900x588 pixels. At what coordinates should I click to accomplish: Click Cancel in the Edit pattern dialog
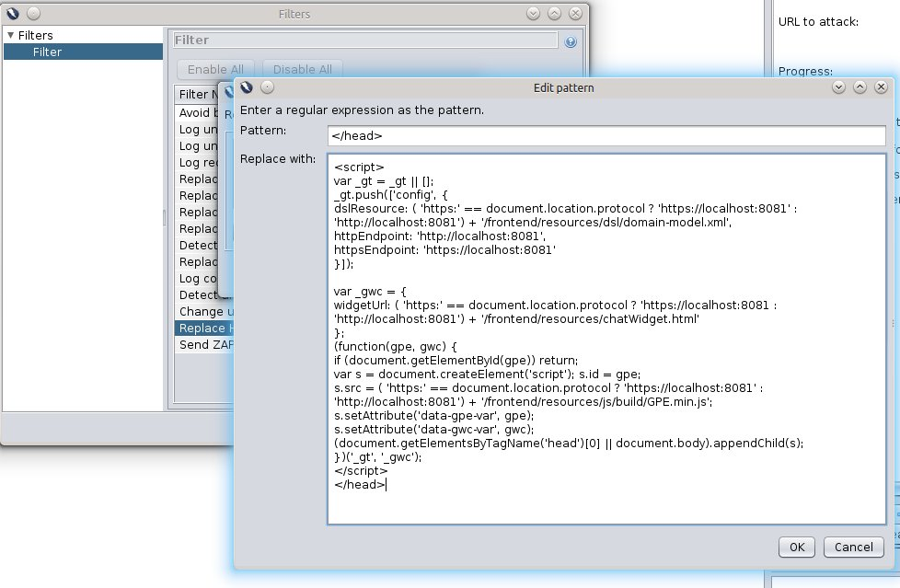pos(853,548)
